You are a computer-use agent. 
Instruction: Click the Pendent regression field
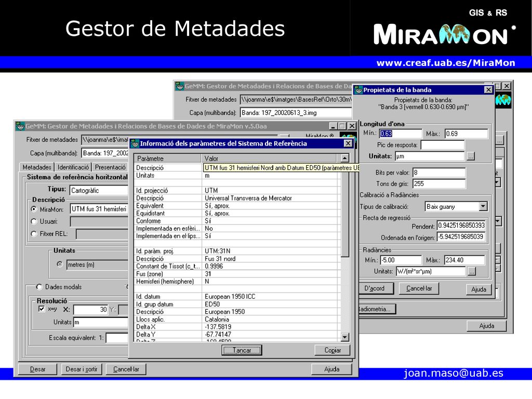[461, 225]
